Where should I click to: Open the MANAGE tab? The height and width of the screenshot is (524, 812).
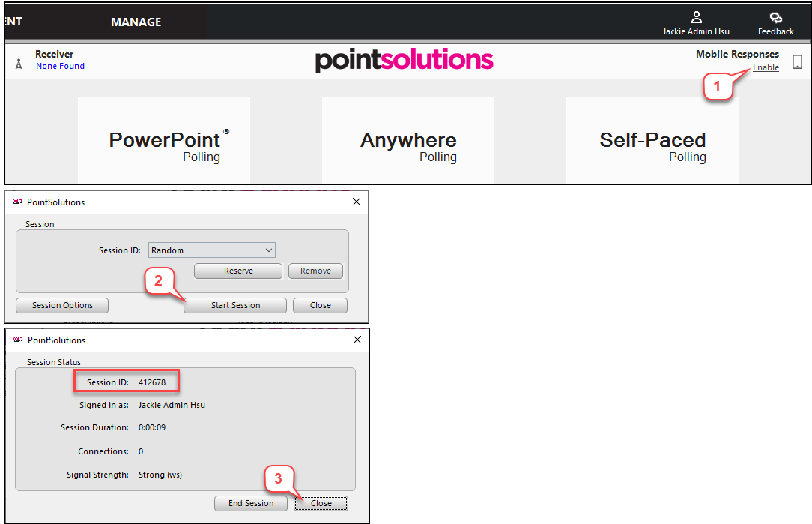click(136, 22)
